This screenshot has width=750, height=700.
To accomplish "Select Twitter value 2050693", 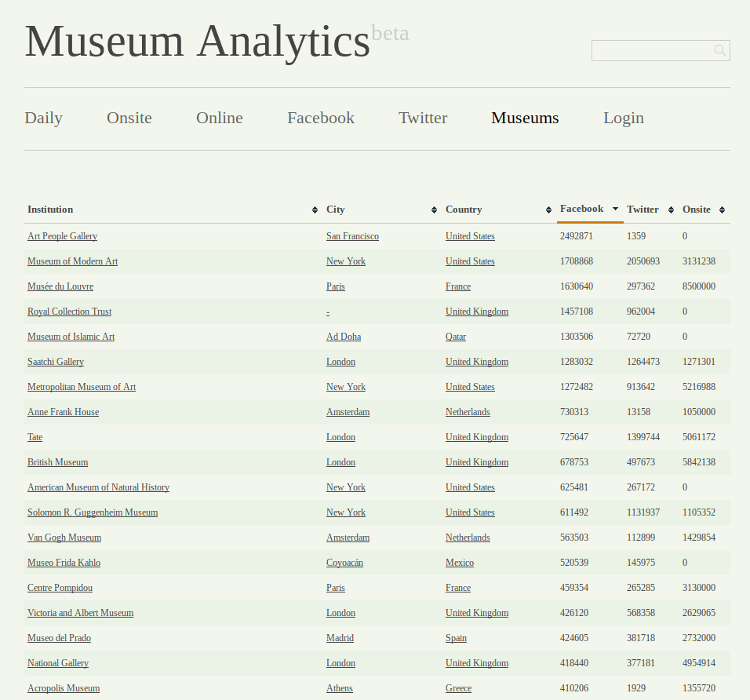I will point(643,261).
